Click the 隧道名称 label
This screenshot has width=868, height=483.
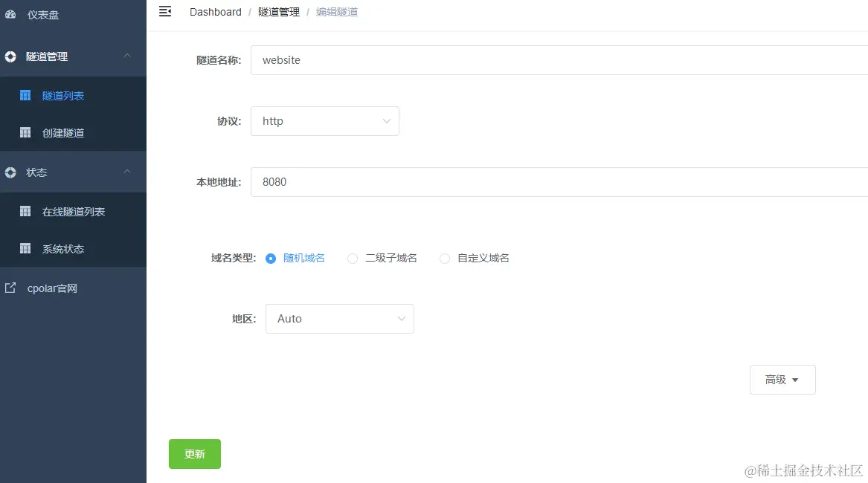pos(219,60)
